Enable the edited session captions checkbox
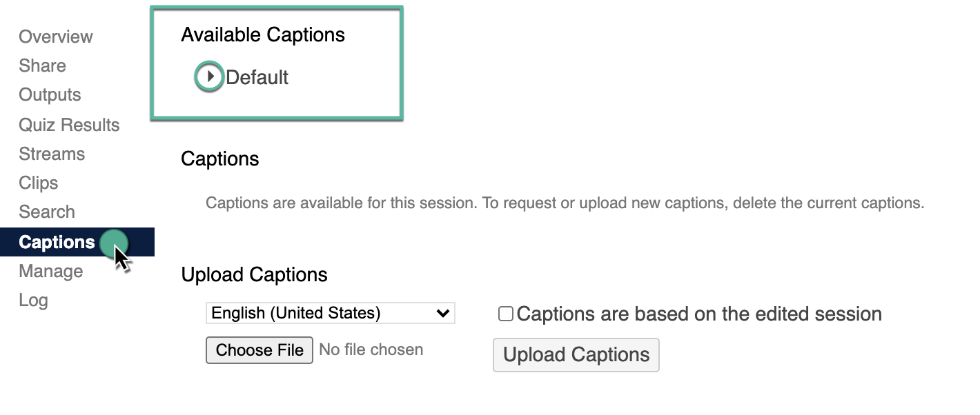This screenshot has height=415, width=980. [x=506, y=314]
